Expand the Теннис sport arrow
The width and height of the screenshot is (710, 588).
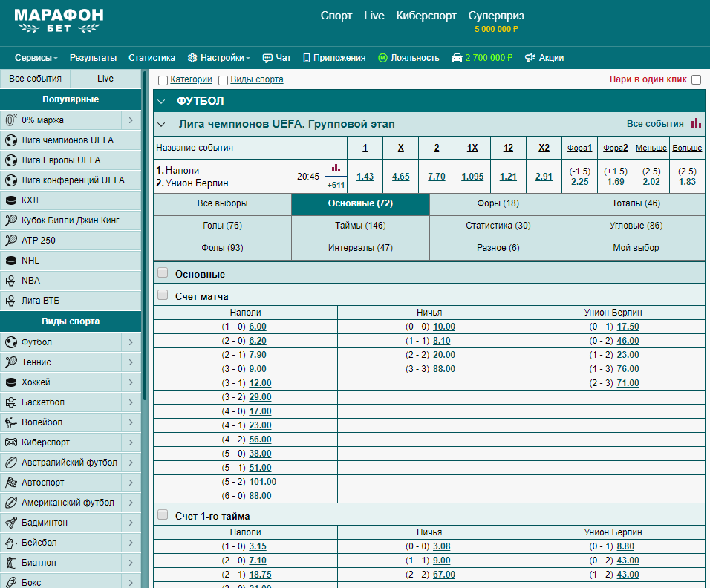(131, 362)
